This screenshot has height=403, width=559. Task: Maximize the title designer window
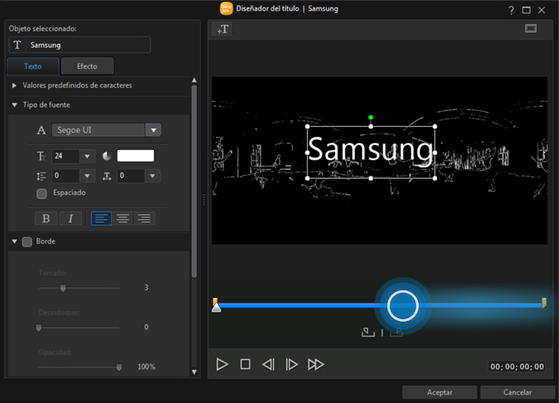(526, 10)
